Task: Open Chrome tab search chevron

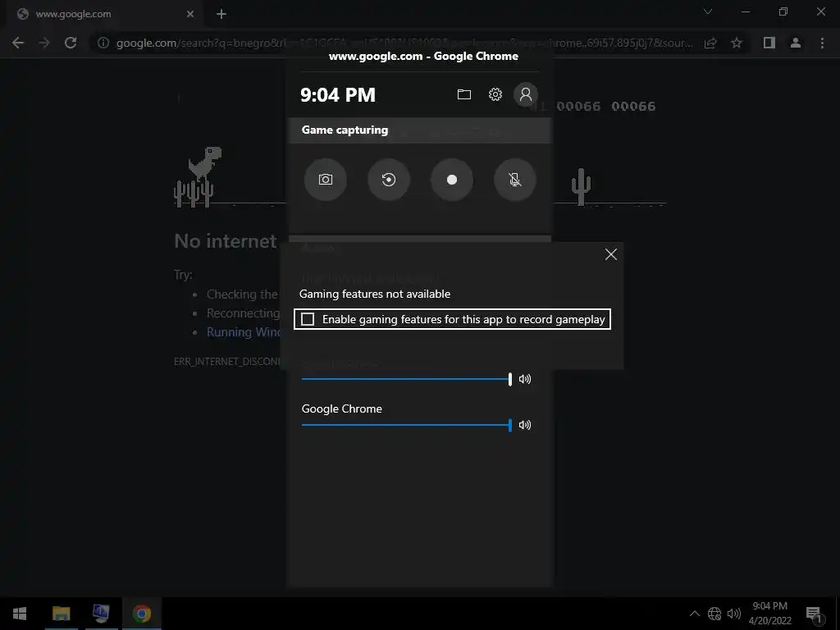Action: tap(708, 11)
